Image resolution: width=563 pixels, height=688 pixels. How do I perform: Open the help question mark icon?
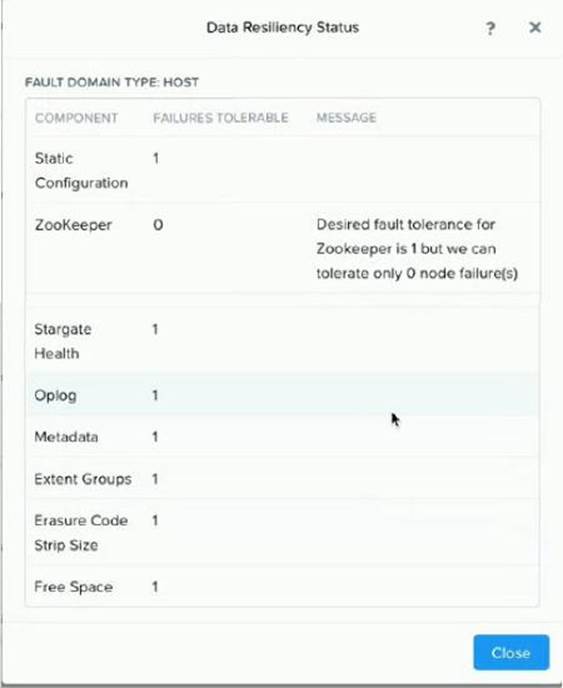(x=490, y=29)
